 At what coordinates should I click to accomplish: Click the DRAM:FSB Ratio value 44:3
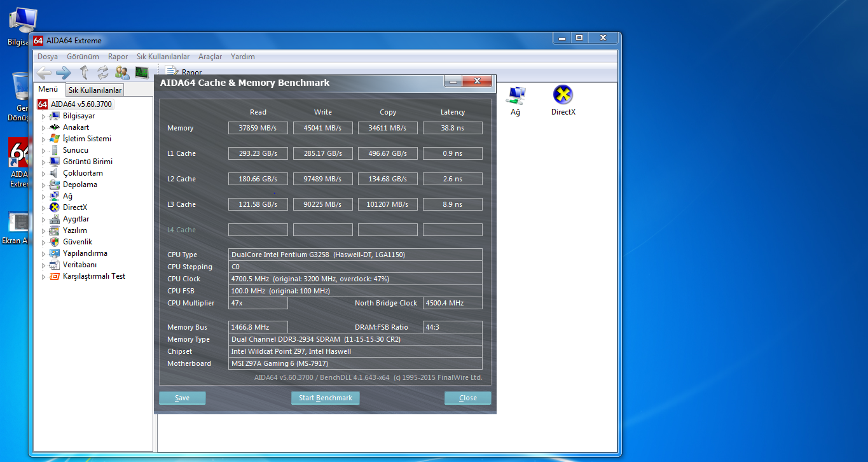453,327
